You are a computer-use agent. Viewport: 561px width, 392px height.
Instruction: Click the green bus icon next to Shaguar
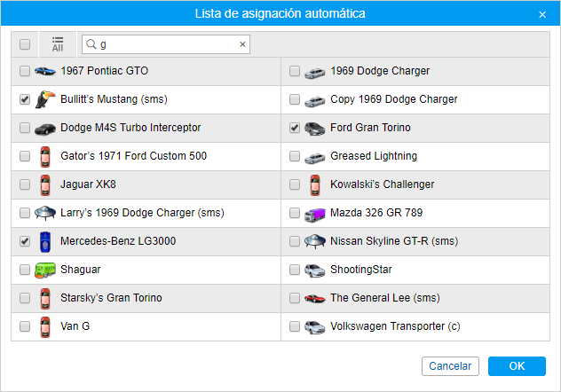click(x=45, y=270)
